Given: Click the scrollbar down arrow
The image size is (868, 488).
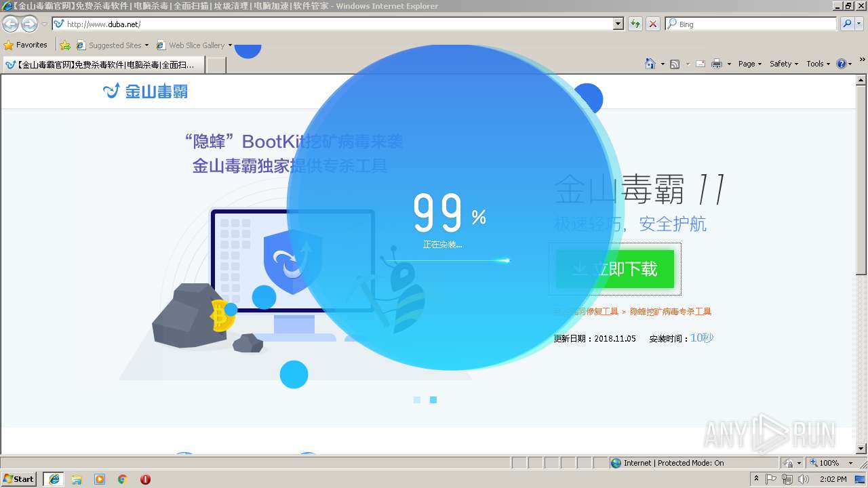Looking at the screenshot, I should point(862,449).
